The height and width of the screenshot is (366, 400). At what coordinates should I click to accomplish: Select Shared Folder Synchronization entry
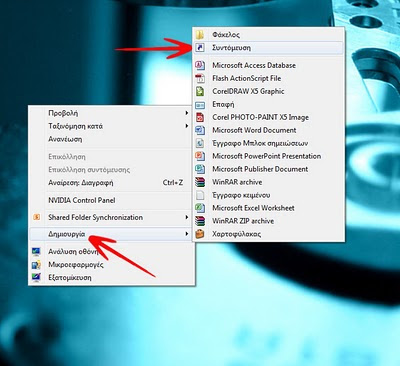click(x=111, y=217)
